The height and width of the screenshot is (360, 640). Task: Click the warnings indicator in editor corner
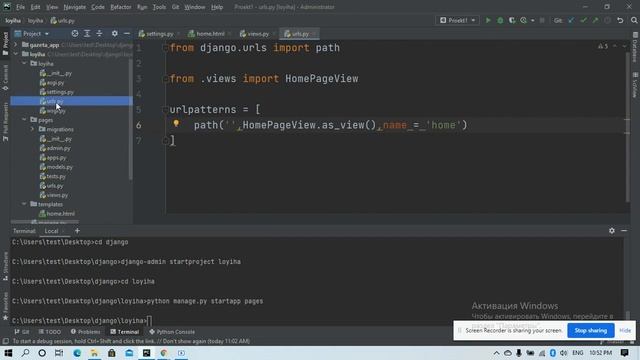pos(603,46)
